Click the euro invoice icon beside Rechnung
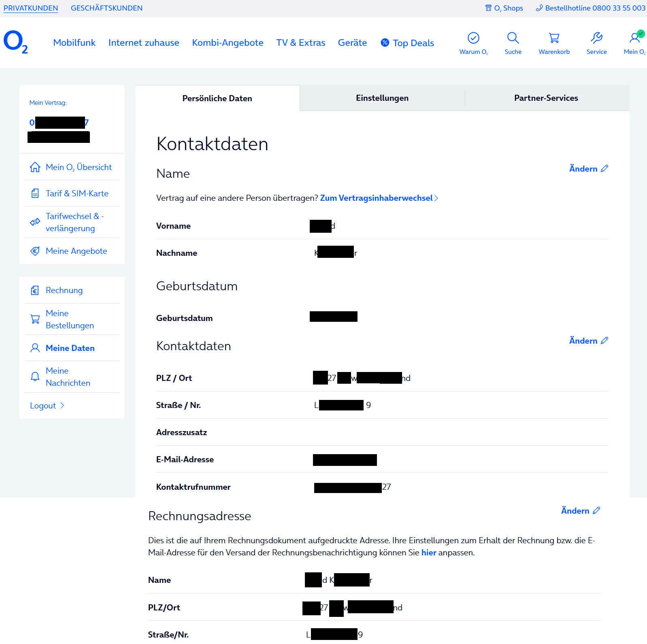 [x=35, y=290]
